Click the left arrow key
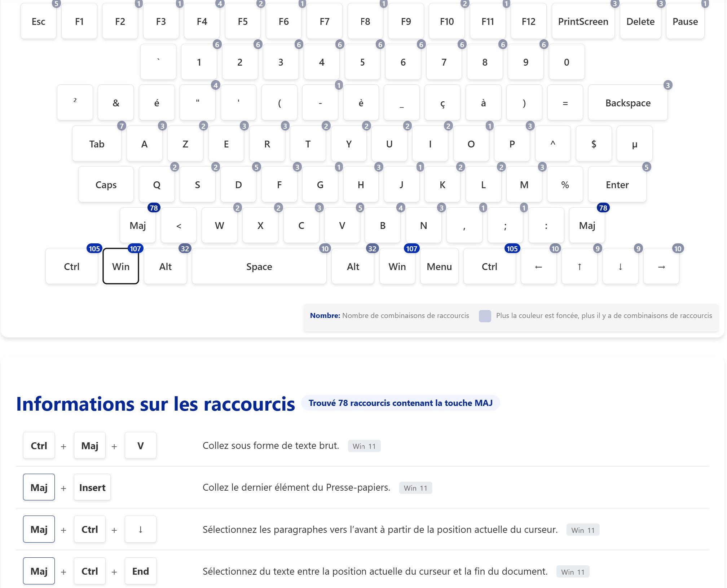This screenshot has height=588, width=727. click(x=539, y=266)
